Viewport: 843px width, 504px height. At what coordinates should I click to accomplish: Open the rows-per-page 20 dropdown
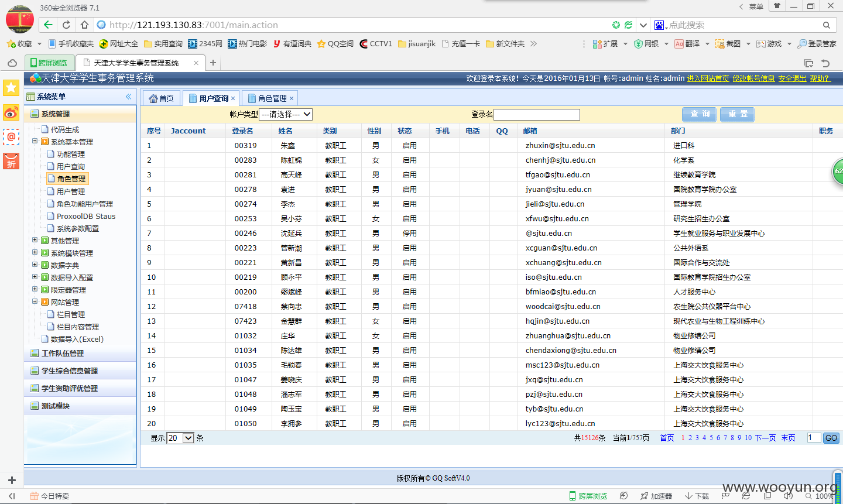(x=180, y=438)
